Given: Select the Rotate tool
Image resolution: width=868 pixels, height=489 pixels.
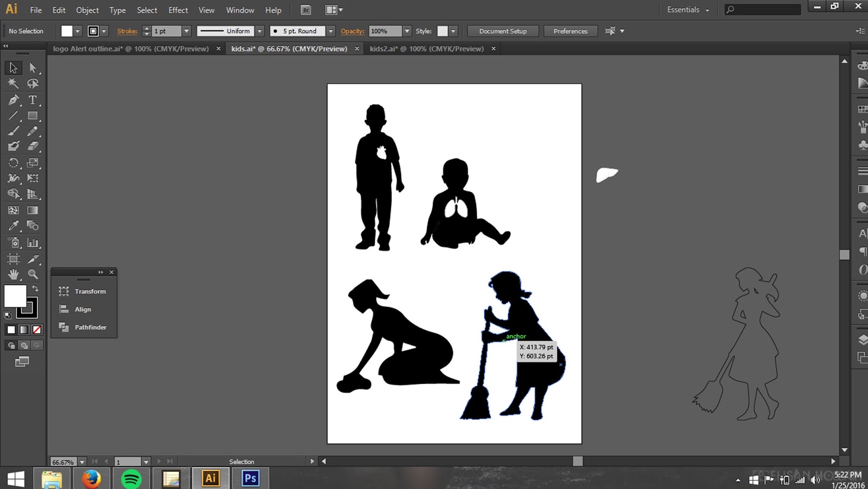Looking at the screenshot, I should [x=14, y=163].
